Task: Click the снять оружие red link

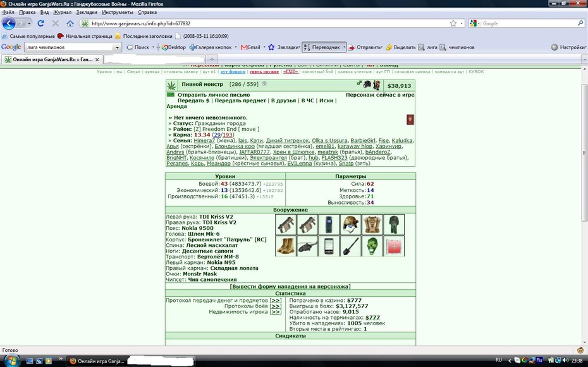Action: pos(264,71)
